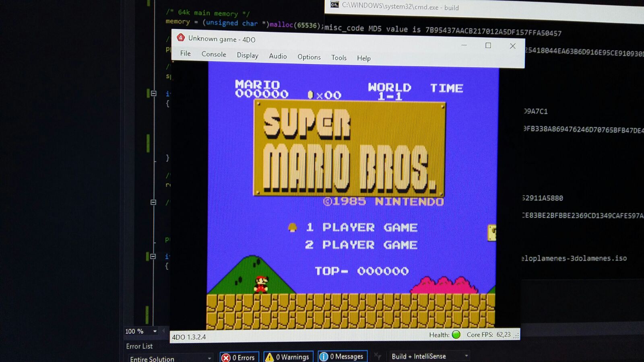Open the Display menu in 4DO
The height and width of the screenshot is (362, 644).
248,55
